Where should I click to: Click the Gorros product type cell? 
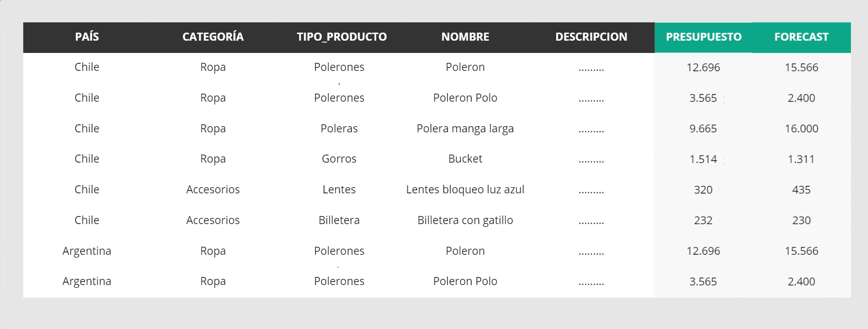point(339,159)
